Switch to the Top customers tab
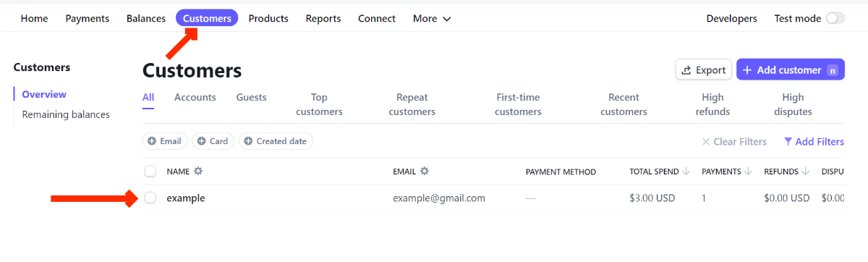This screenshot has width=868, height=262. 319,104
